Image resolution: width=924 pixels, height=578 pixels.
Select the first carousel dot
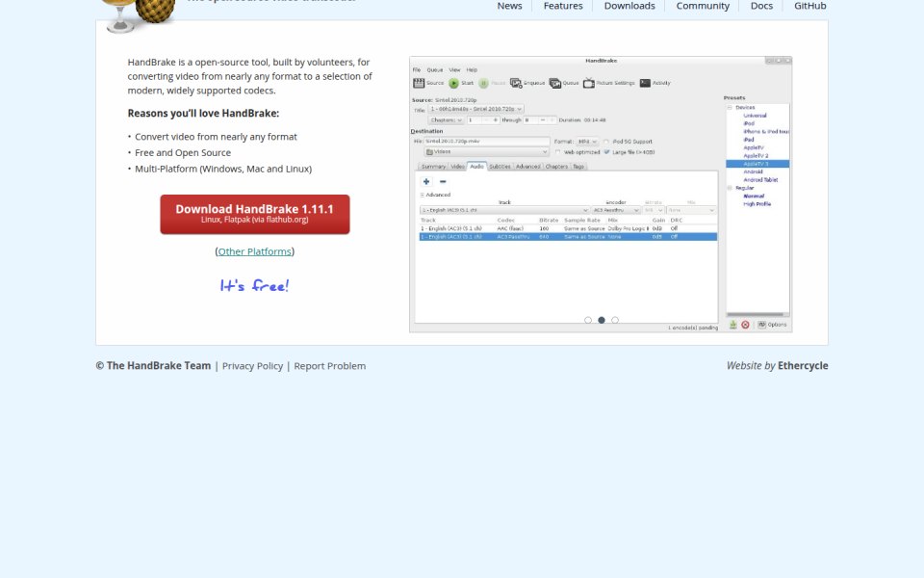(587, 320)
